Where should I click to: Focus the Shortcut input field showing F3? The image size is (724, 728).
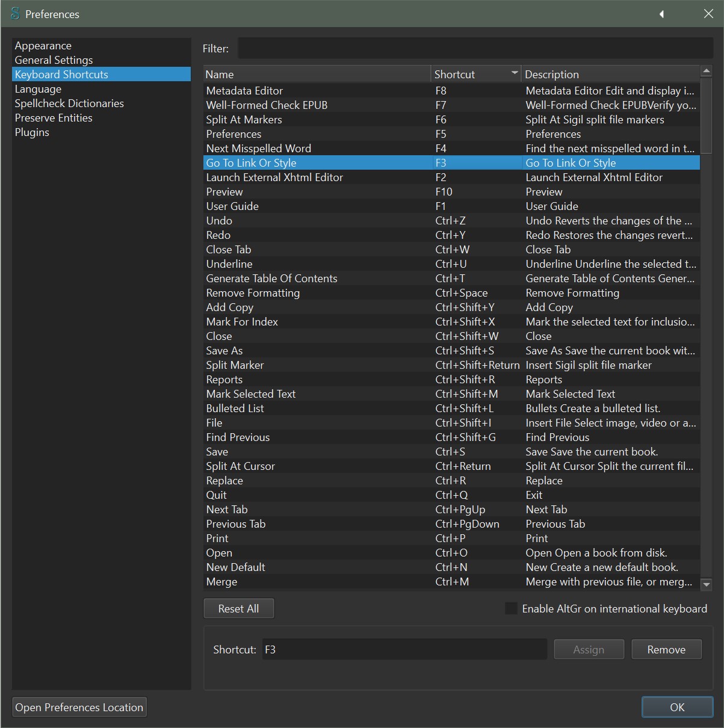tap(404, 650)
